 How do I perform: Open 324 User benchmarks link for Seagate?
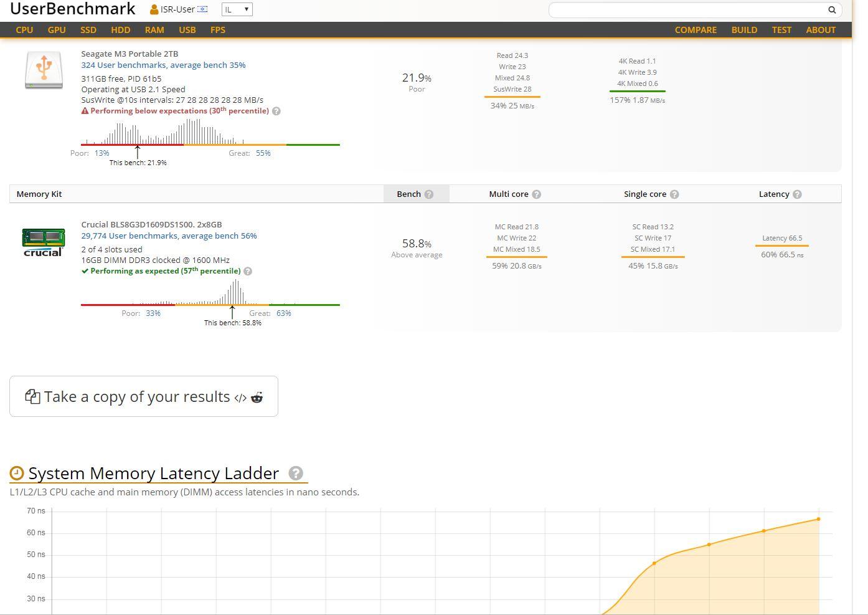click(x=163, y=65)
